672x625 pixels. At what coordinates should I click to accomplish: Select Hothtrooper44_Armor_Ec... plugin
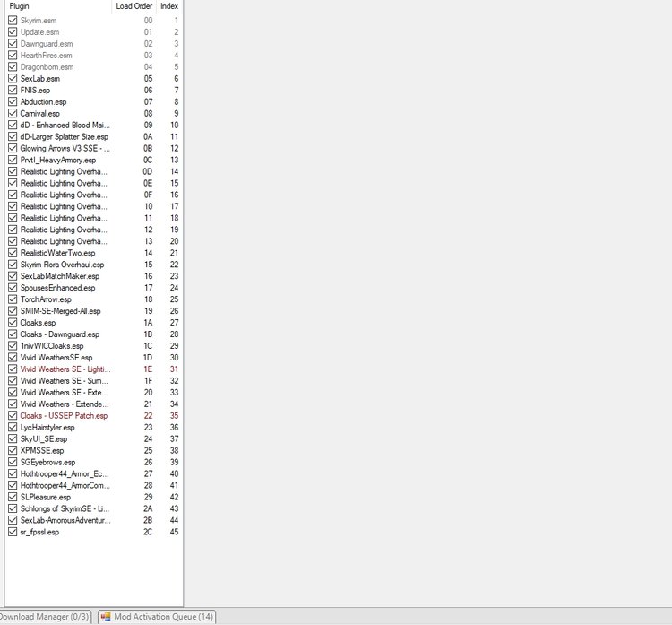65,473
